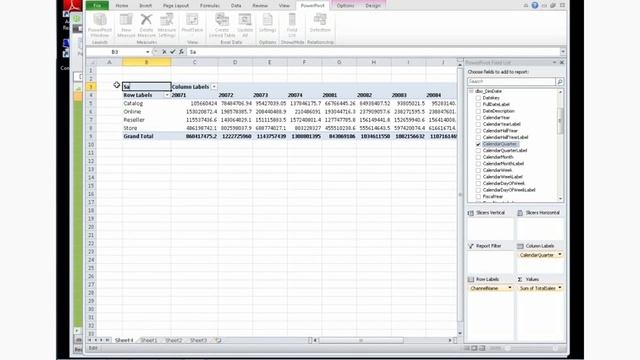Check the CalendarYear field checkbox
640x360 pixels.
coord(478,118)
